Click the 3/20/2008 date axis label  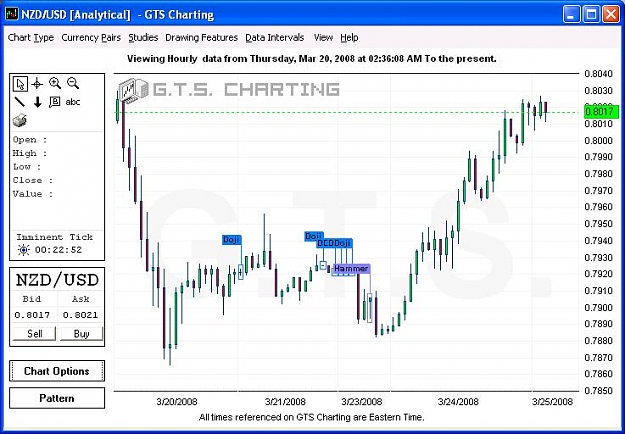(177, 401)
